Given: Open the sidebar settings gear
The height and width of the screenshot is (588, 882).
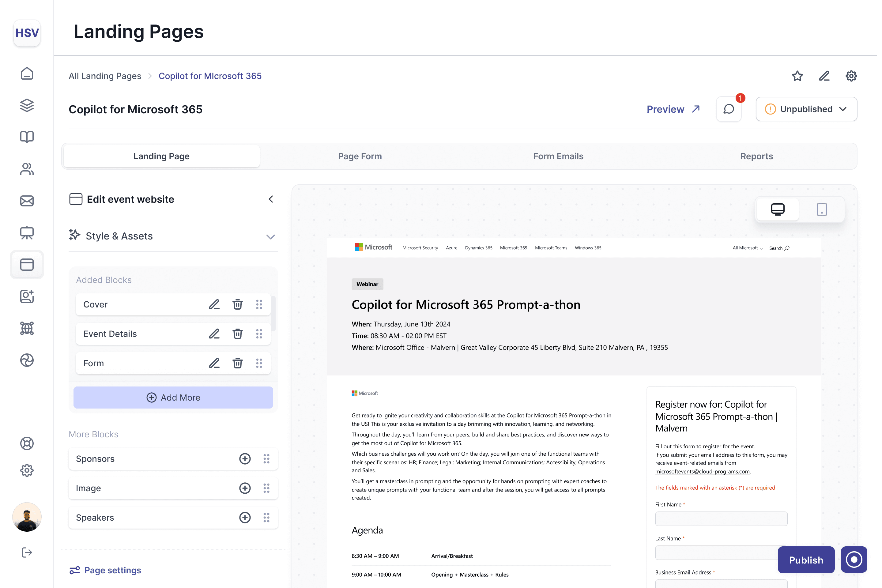Looking at the screenshot, I should click(x=27, y=471).
